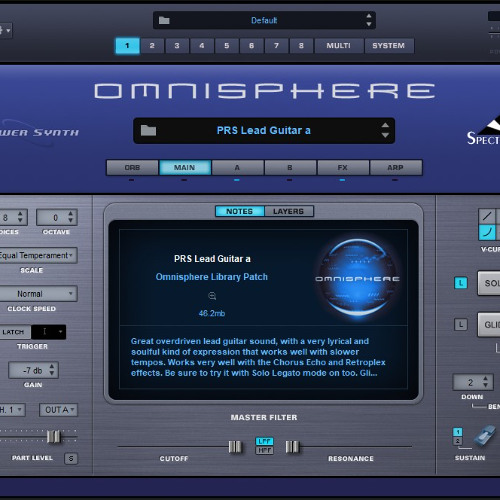The height and width of the screenshot is (500, 500).
Task: Open the ARP tab
Action: [396, 168]
